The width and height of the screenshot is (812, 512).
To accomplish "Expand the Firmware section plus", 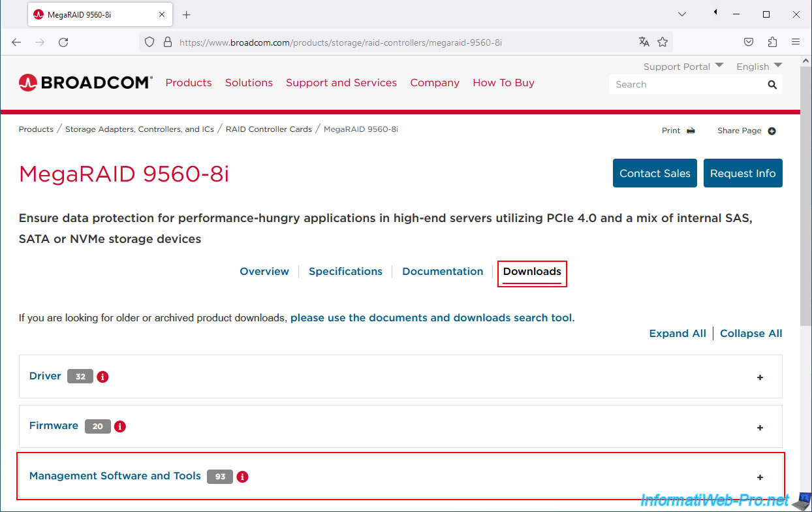I will click(760, 428).
